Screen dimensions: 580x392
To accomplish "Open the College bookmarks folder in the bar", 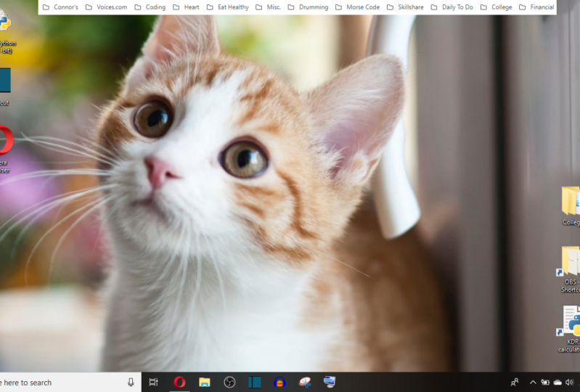I will tap(496, 7).
